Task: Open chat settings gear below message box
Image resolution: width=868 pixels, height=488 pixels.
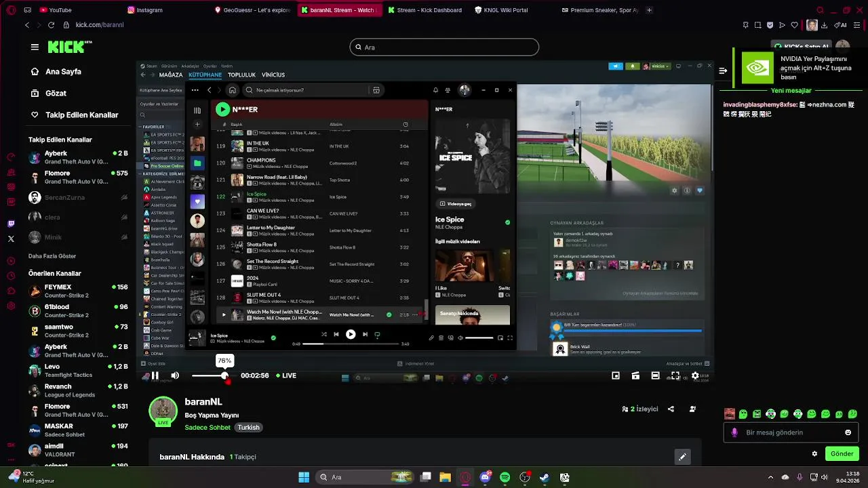Action: pyautogui.click(x=814, y=453)
